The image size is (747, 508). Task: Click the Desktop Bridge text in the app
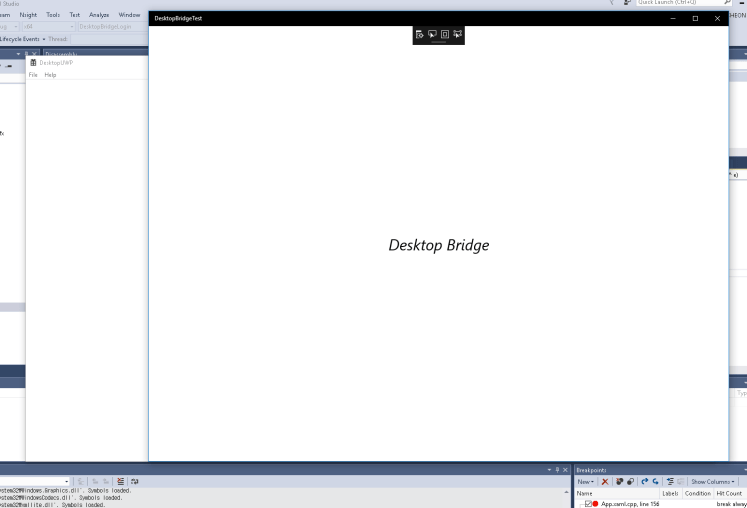[x=438, y=245]
